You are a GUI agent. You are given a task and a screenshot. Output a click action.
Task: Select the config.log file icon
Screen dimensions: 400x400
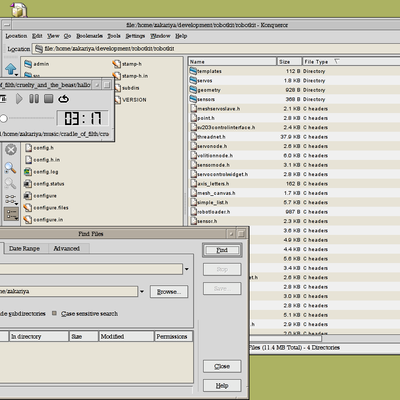pyautogui.click(x=28, y=172)
